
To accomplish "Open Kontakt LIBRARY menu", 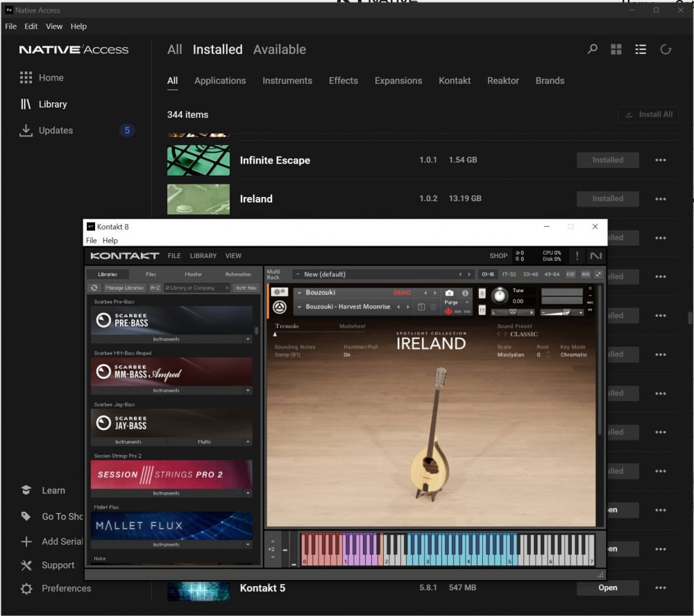I will [x=203, y=256].
